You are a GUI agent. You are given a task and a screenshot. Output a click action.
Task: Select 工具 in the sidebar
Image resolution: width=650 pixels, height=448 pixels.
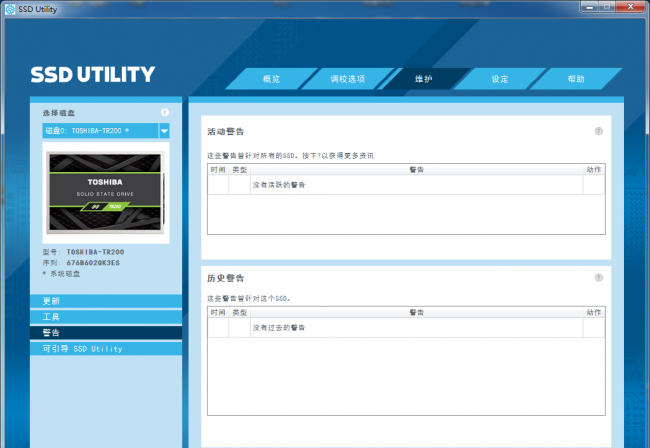106,317
